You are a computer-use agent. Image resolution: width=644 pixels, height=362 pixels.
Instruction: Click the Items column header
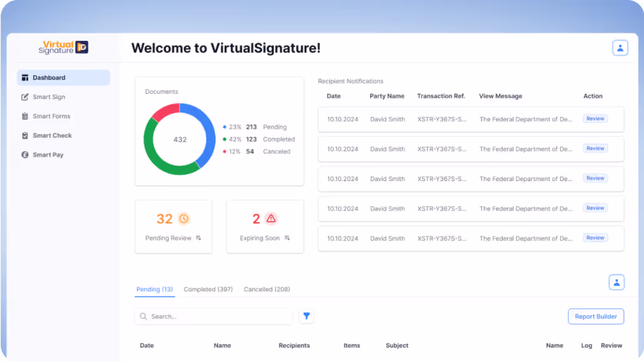pyautogui.click(x=352, y=345)
